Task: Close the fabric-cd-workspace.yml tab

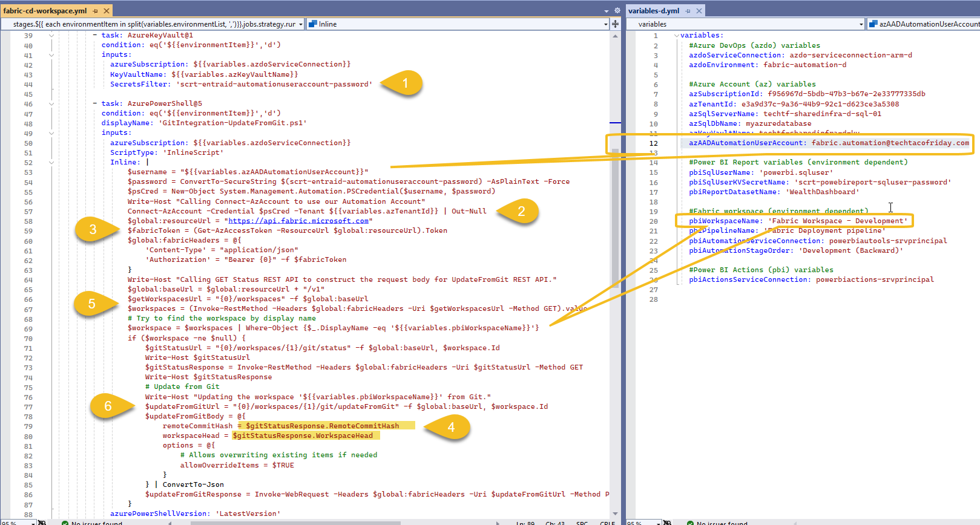Action: coord(107,11)
